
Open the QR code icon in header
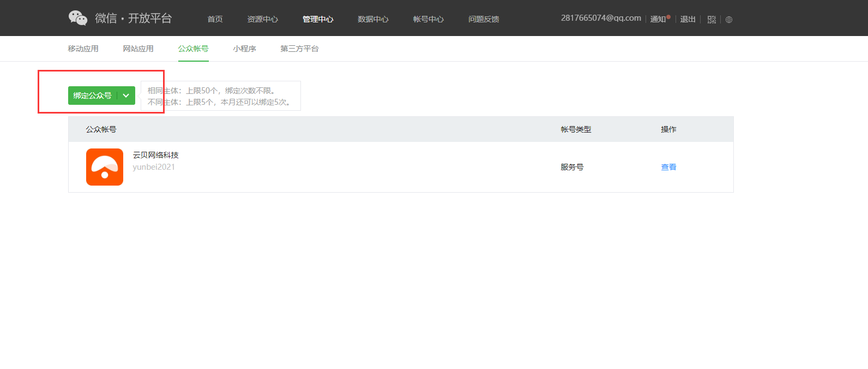click(x=712, y=20)
